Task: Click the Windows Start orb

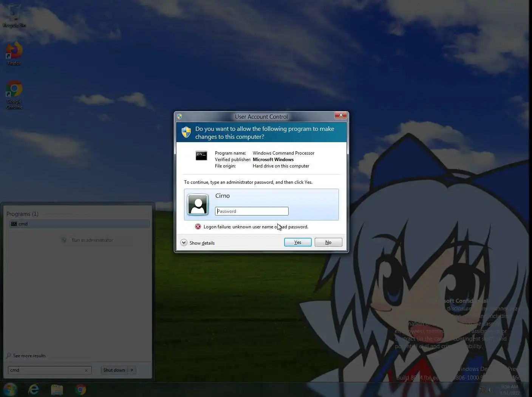Action: point(10,389)
